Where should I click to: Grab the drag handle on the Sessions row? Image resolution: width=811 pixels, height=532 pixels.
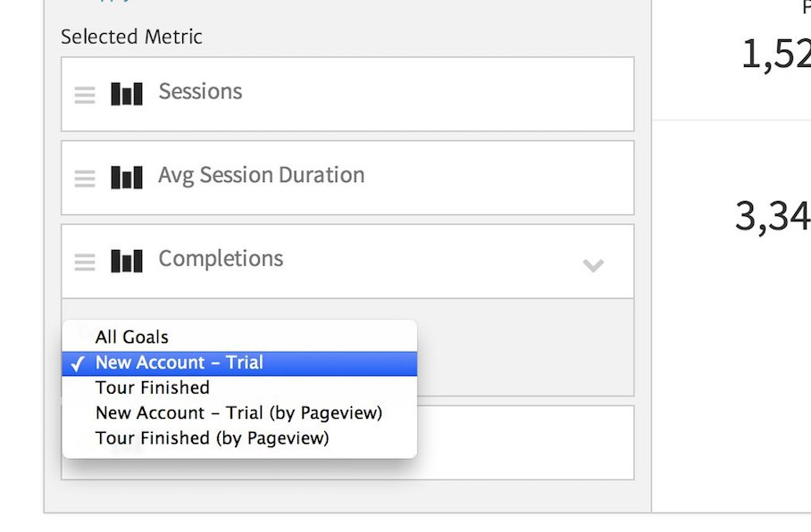click(x=84, y=95)
